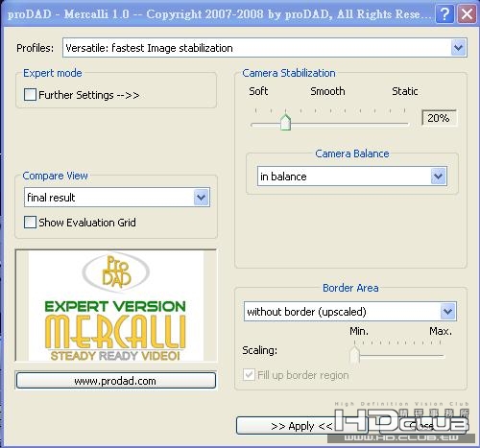Image resolution: width=480 pixels, height=448 pixels.
Task: Click the Min. scaling label
Action: (359, 331)
